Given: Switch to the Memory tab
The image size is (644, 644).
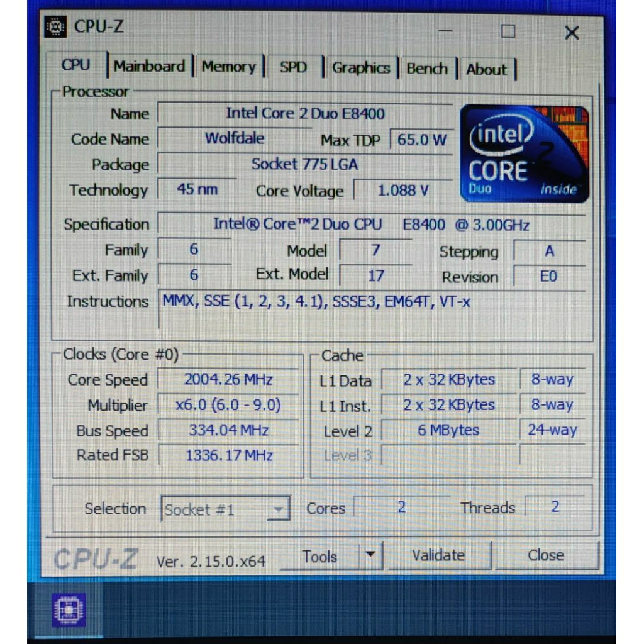Looking at the screenshot, I should [x=228, y=67].
